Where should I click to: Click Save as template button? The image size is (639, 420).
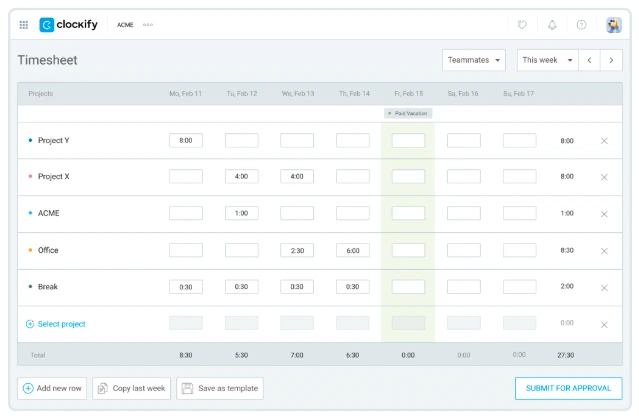[220, 388]
